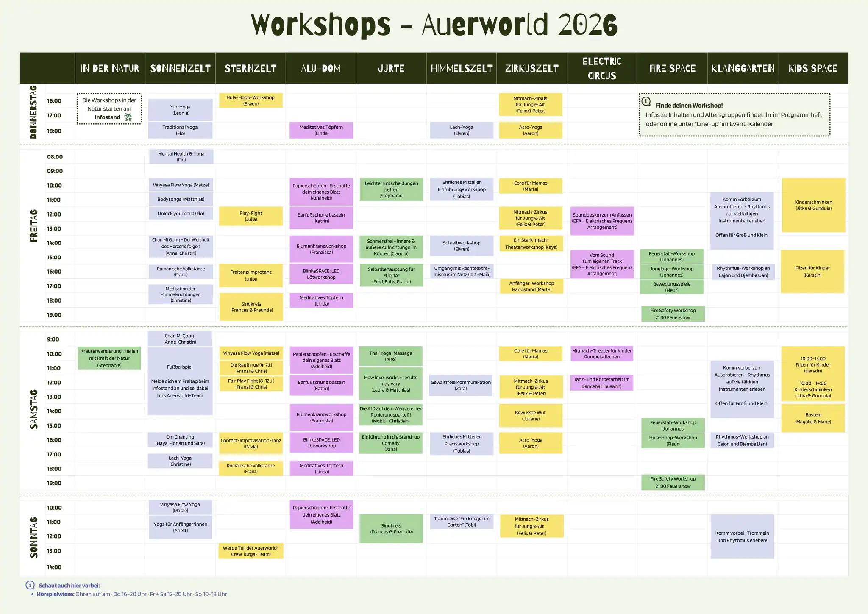The image size is (868, 614).
Task: Click 'Meditation der Himmelsrichtungen (Christine)'
Action: point(181,294)
